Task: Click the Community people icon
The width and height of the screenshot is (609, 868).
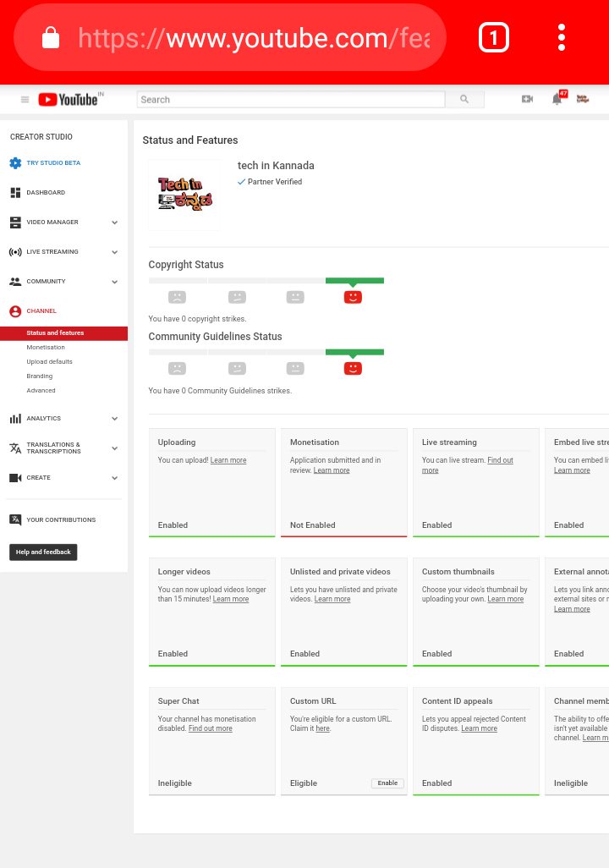Action: point(15,281)
